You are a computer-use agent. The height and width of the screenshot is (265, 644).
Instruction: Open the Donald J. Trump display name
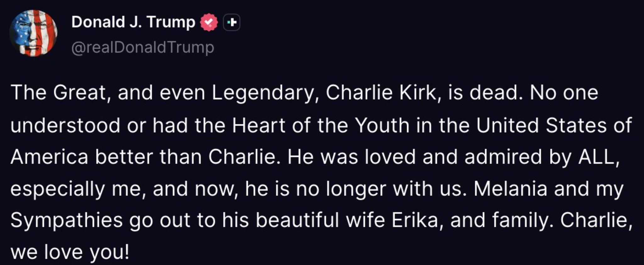click(133, 22)
